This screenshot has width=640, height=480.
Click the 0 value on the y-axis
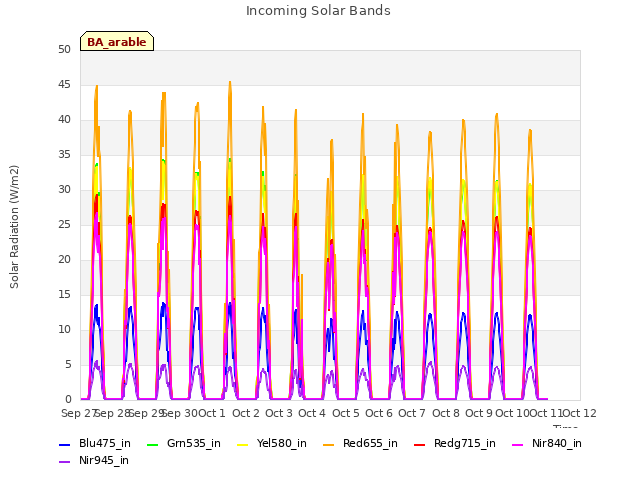[x=68, y=400]
